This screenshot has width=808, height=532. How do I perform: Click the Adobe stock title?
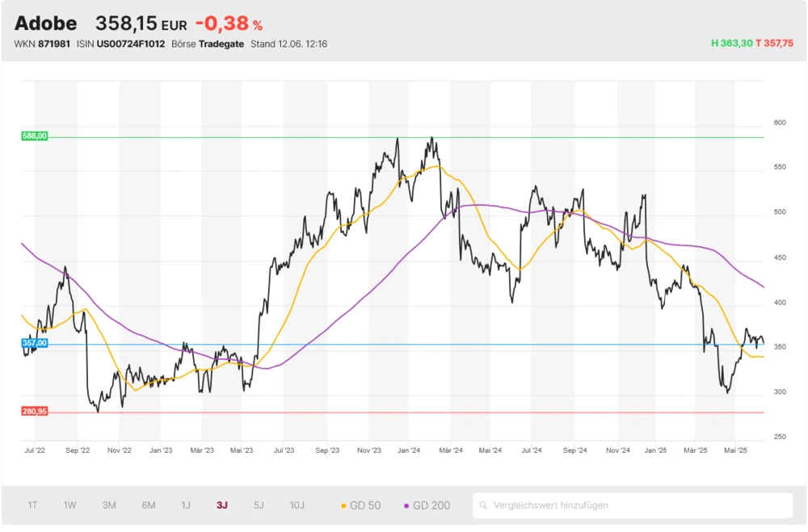46,24
